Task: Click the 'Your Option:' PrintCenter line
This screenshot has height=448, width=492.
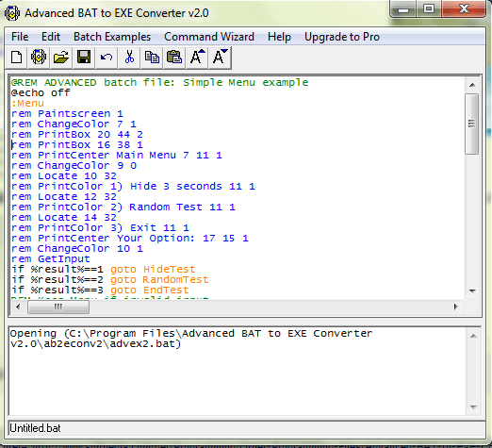Action: [130, 239]
